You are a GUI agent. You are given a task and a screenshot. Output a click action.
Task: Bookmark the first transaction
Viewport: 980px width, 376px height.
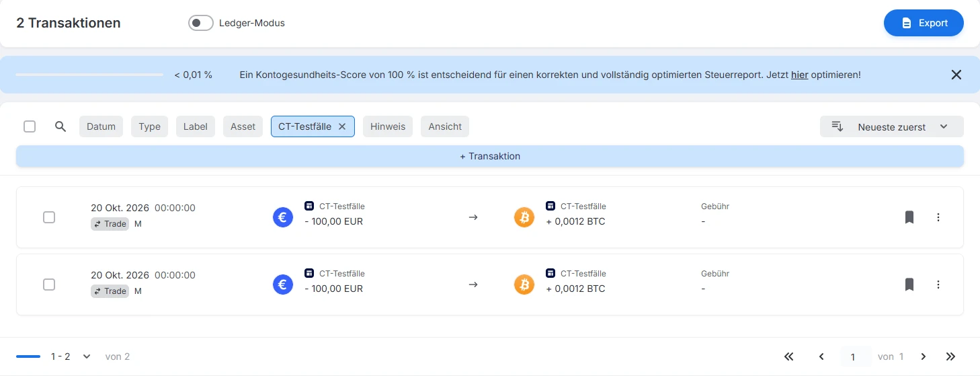click(909, 217)
